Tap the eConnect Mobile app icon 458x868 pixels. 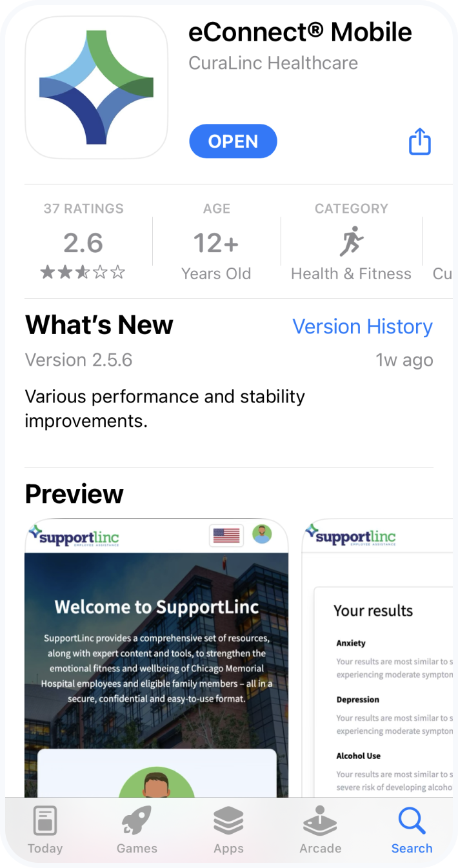(96, 87)
